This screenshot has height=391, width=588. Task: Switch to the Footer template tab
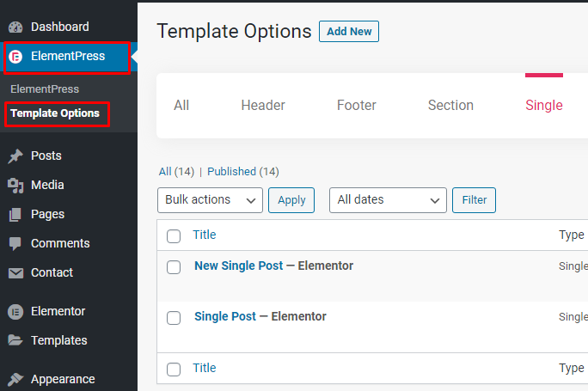pos(356,106)
